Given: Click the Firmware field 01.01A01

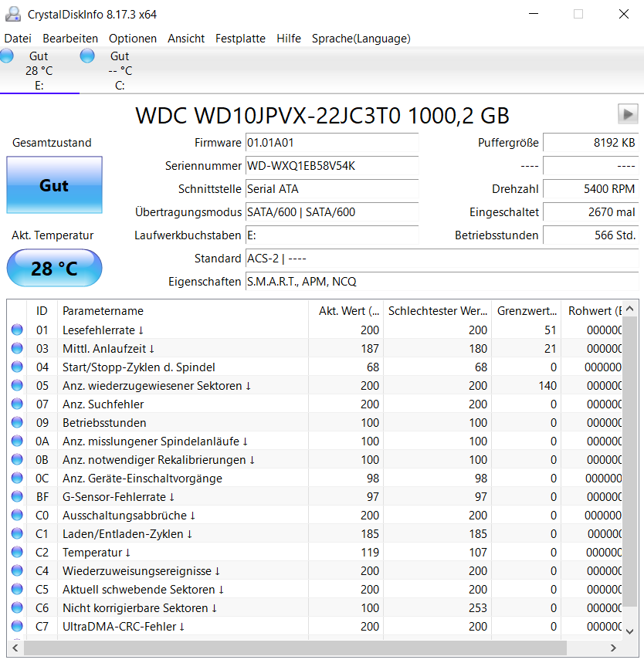Looking at the screenshot, I should point(332,143).
